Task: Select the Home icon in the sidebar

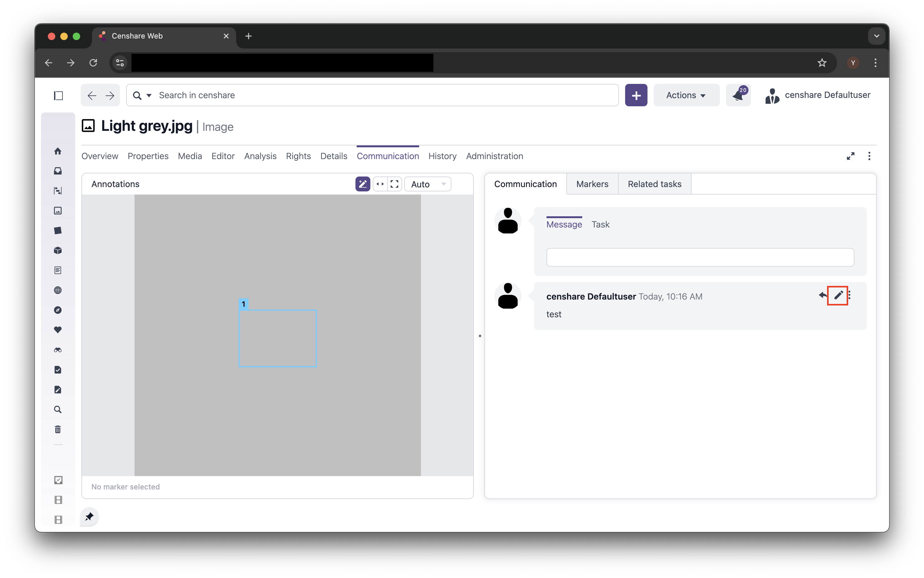Action: coord(58,151)
